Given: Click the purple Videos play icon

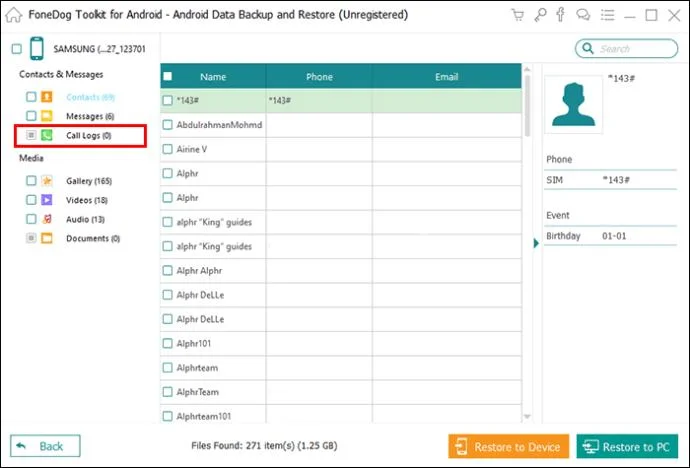Looking at the screenshot, I should [x=47, y=200].
